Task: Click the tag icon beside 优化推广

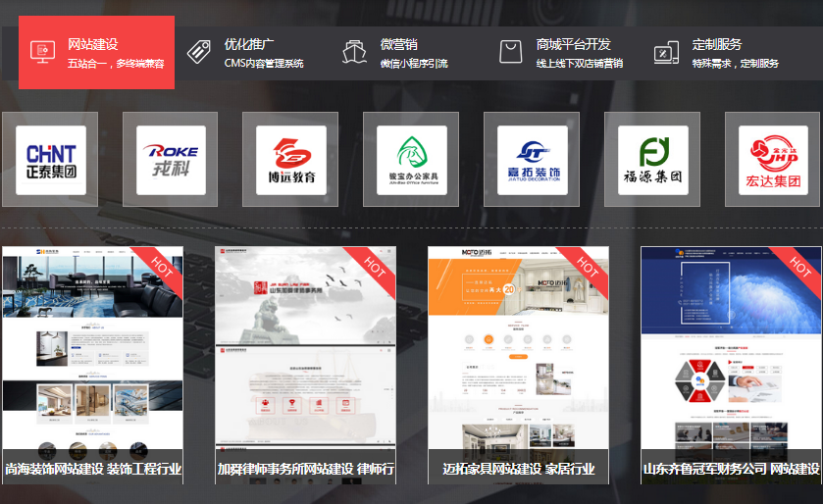Action: 198,51
